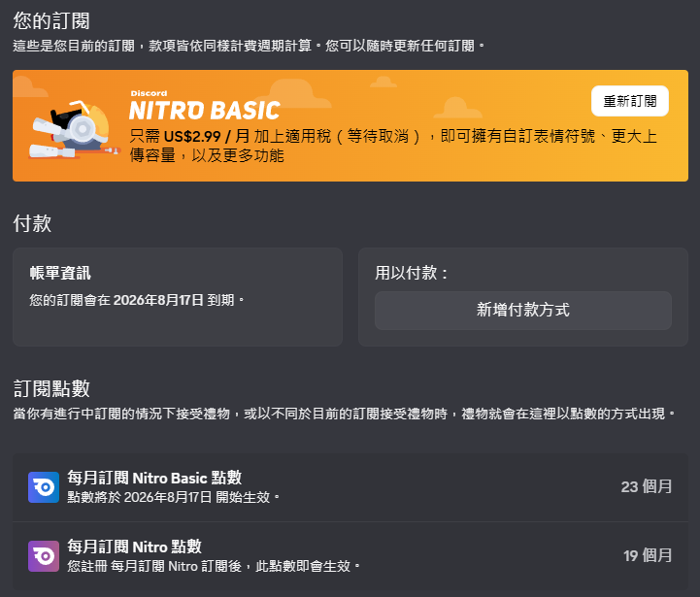This screenshot has height=597, width=700.
Task: Click the blue Nitro Basic credit icon
Action: [44, 487]
